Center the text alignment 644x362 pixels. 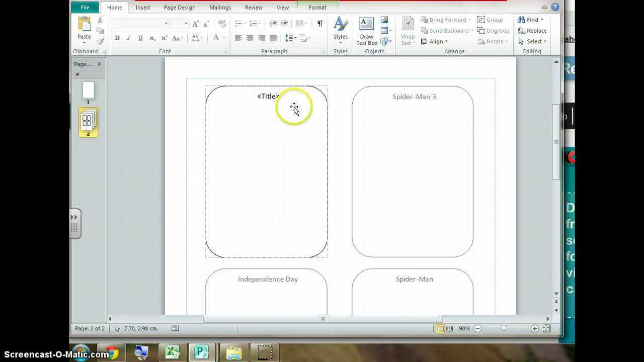250,38
